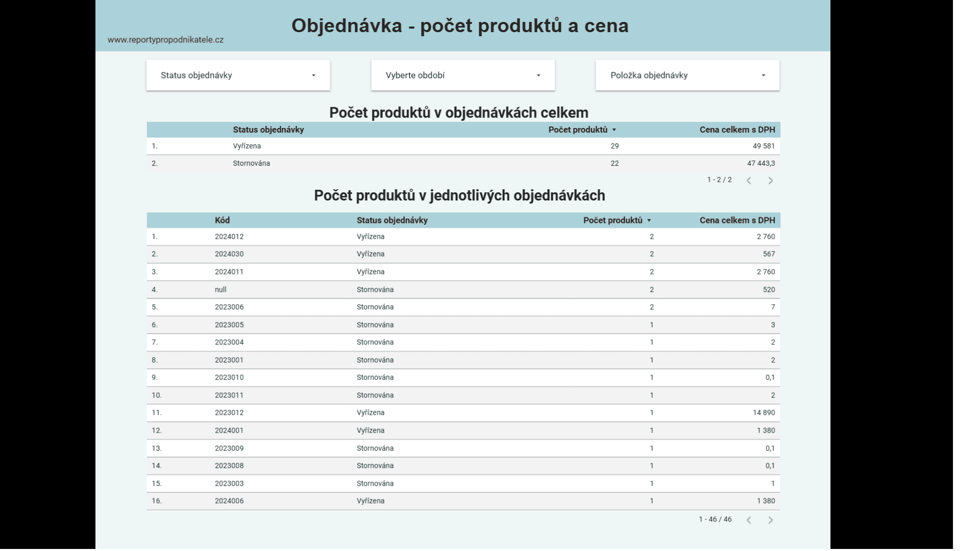
Task: Sort orders table by Počet produktů header
Action: click(612, 220)
